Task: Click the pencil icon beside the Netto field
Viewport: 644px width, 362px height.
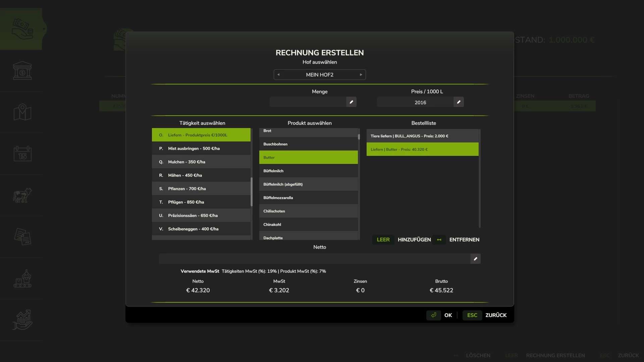Action: 475,259
